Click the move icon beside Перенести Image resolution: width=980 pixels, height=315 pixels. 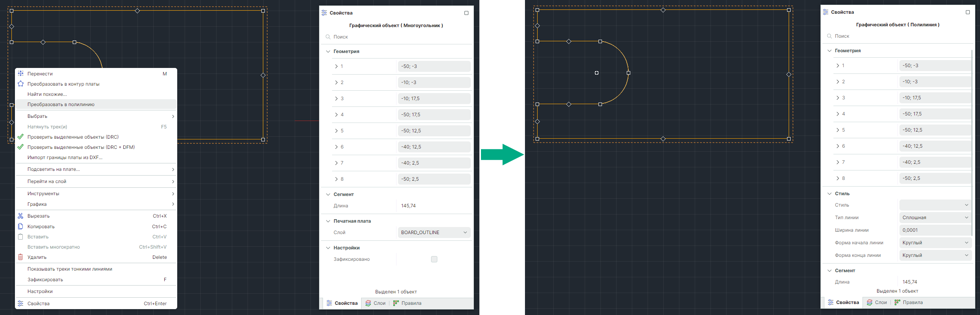[20, 73]
